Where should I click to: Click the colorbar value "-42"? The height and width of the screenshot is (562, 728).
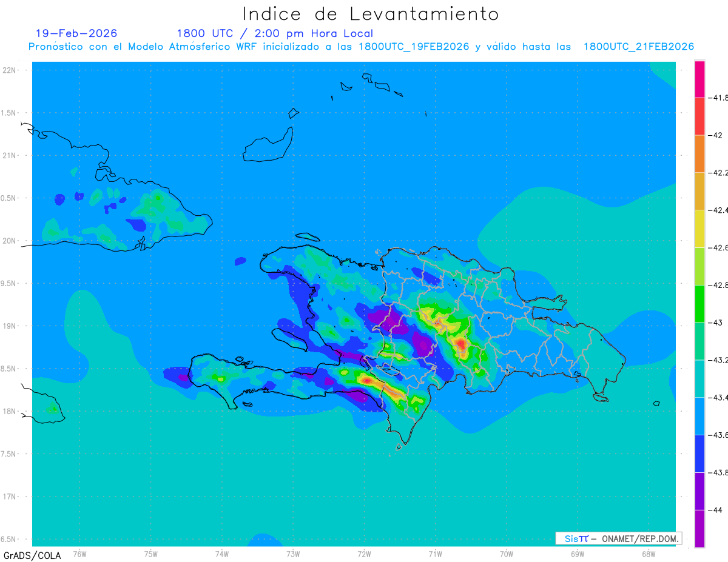coord(715,135)
